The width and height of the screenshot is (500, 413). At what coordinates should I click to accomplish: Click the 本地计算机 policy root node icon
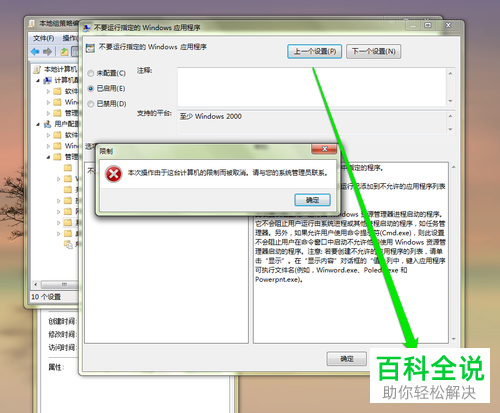click(x=37, y=69)
